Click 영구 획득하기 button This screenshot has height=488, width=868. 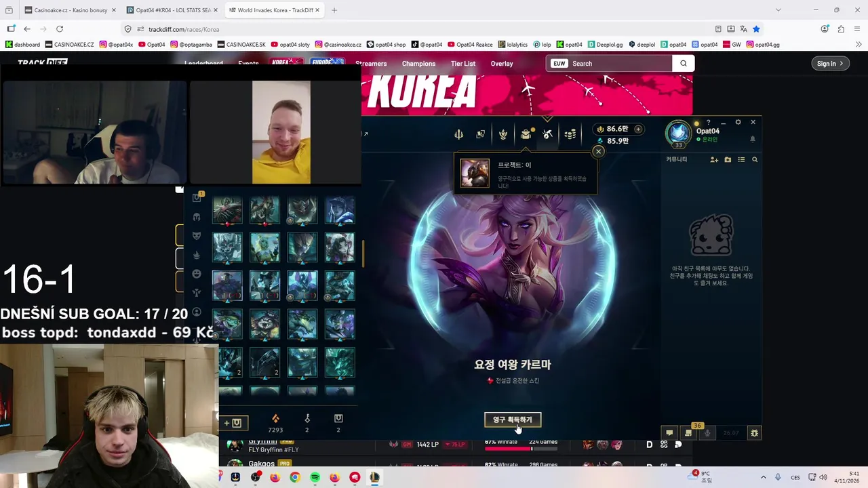pyautogui.click(x=513, y=420)
